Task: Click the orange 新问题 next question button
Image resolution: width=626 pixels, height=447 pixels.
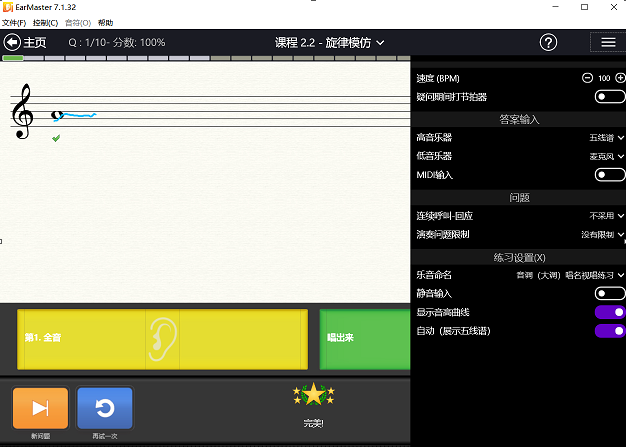Action: click(x=40, y=408)
